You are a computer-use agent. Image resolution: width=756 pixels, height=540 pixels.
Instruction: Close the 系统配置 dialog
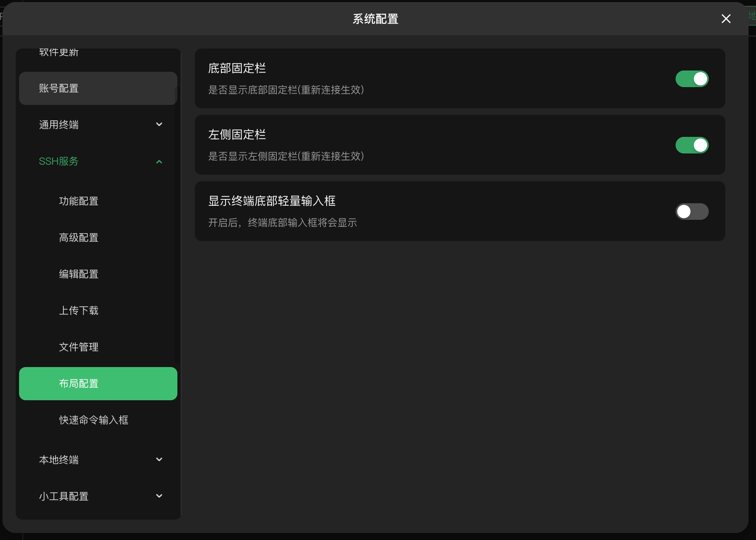(x=725, y=19)
